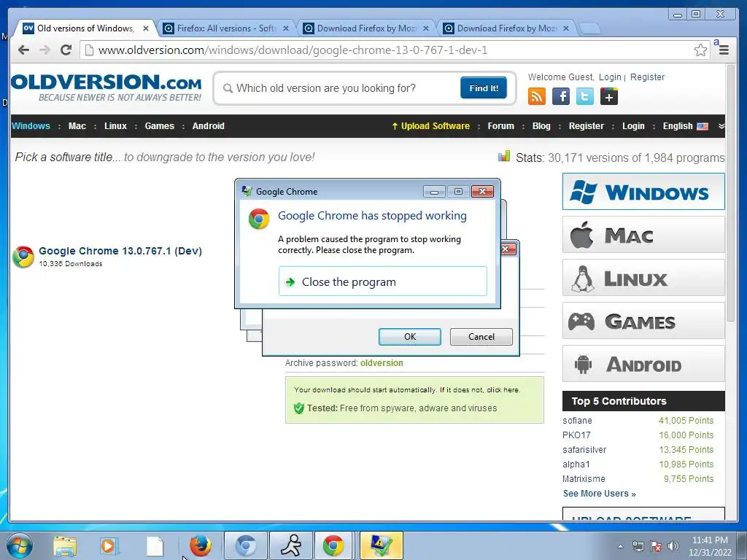Open Windows Explorer from the taskbar

coord(65,546)
